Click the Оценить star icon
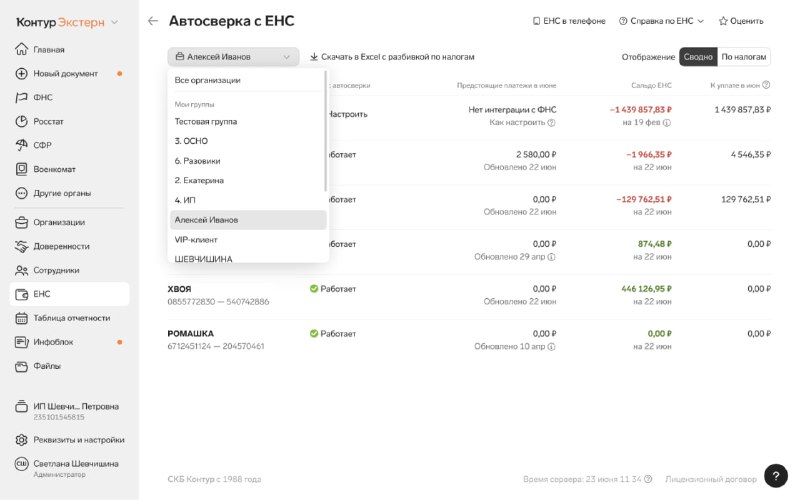Screen dimensions: 800x500 [x=723, y=21]
